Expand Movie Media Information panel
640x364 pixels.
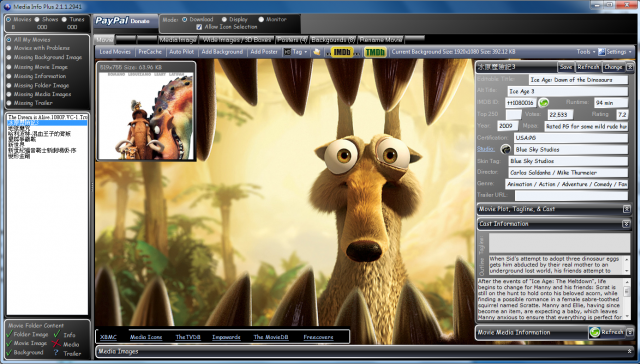630,332
